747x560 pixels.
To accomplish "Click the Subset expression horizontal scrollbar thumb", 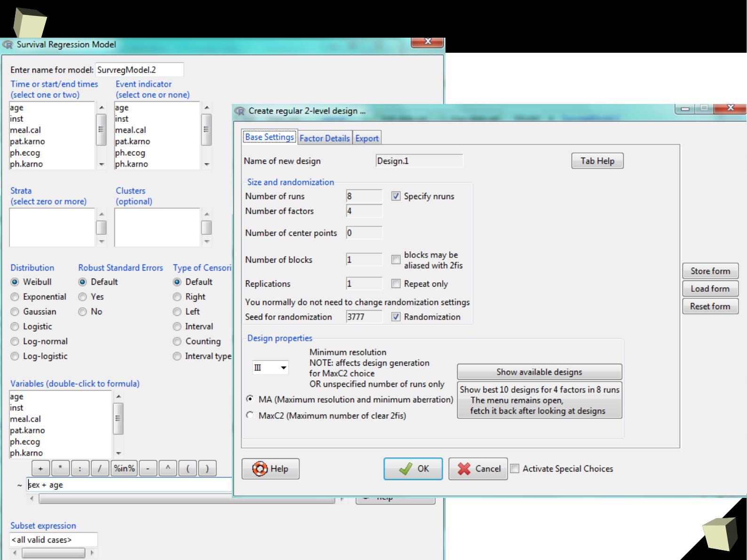I will [53, 553].
